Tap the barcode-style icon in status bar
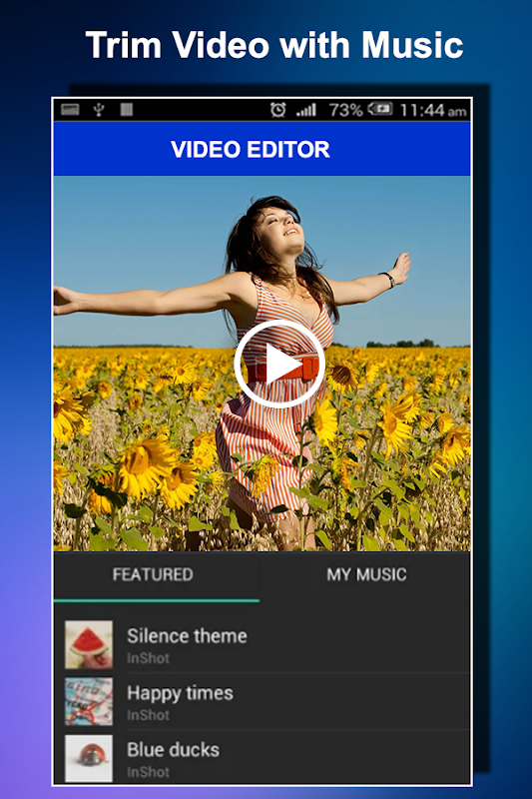This screenshot has width=532, height=799. coord(126,109)
